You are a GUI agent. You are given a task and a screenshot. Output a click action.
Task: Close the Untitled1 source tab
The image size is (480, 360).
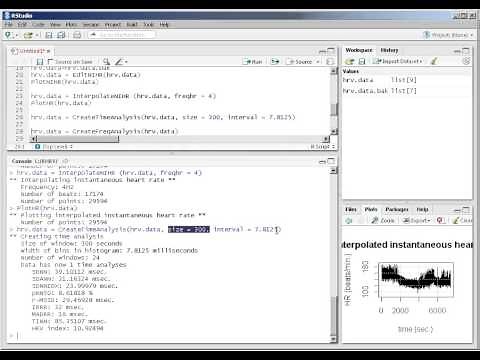[49, 51]
